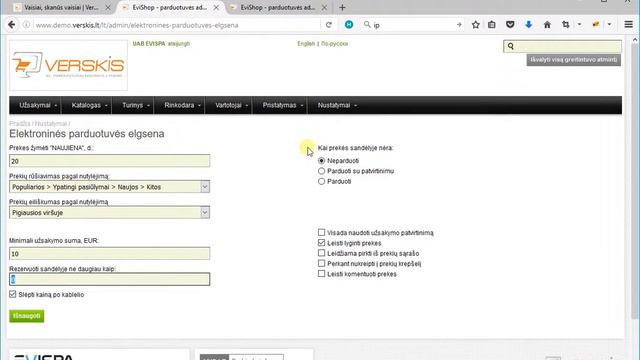Click the admin search box
Screen dimensions: 640x360
(562, 46)
